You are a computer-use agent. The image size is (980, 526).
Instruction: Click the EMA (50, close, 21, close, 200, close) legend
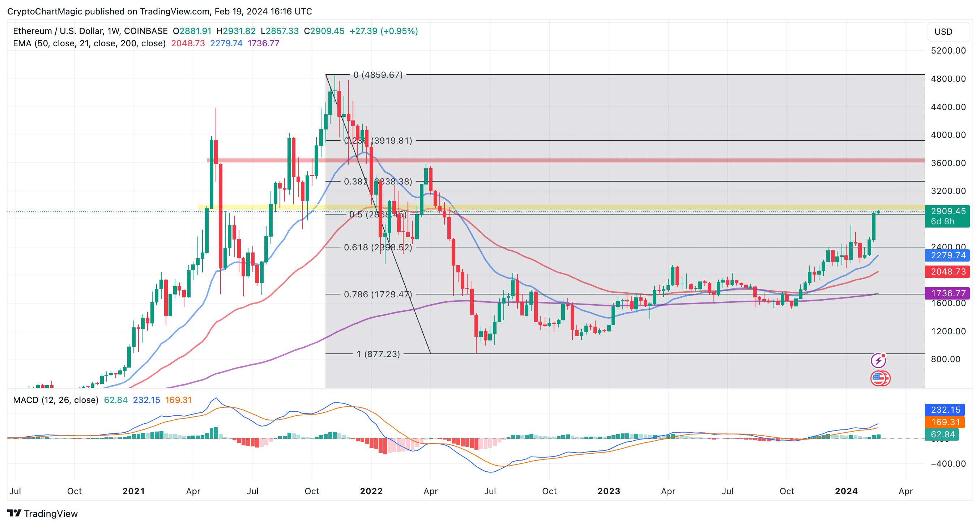89,43
